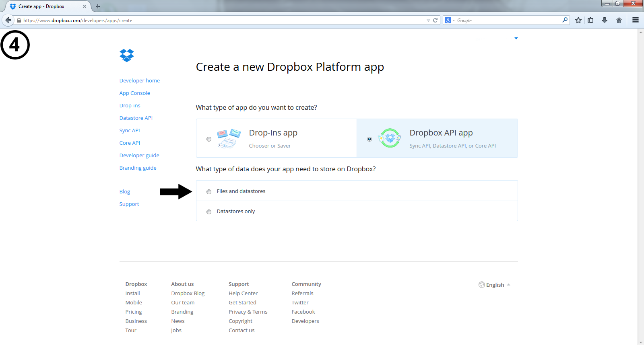
Task: Open footer Referrals link
Action: tap(302, 293)
